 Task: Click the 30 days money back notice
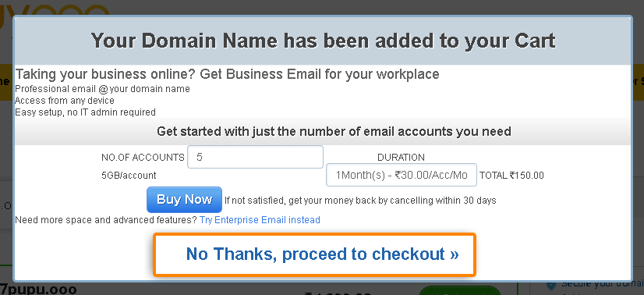(x=360, y=201)
